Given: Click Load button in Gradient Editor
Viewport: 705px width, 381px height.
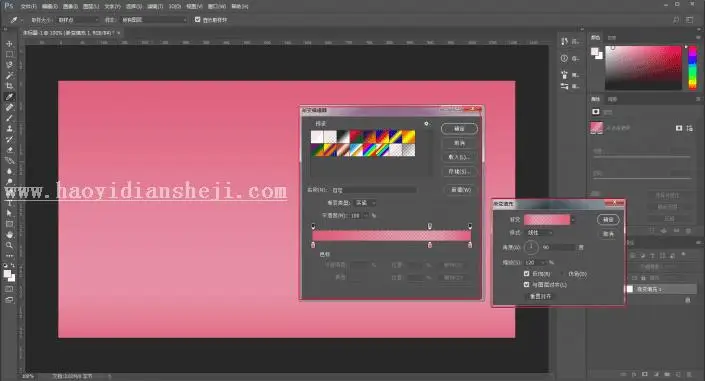Looking at the screenshot, I should tap(459, 157).
